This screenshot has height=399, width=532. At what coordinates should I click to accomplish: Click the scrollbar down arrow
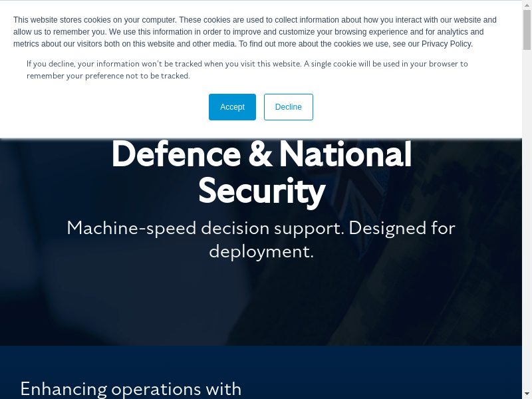pyautogui.click(x=527, y=393)
